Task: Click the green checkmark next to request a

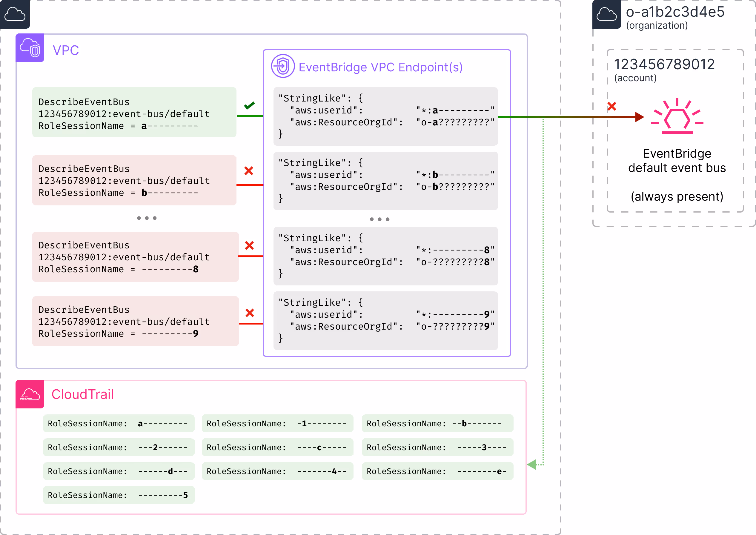Action: pos(249,105)
